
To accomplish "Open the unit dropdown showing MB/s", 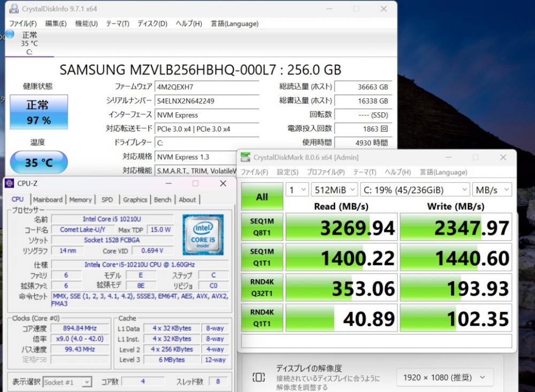I will (x=492, y=190).
